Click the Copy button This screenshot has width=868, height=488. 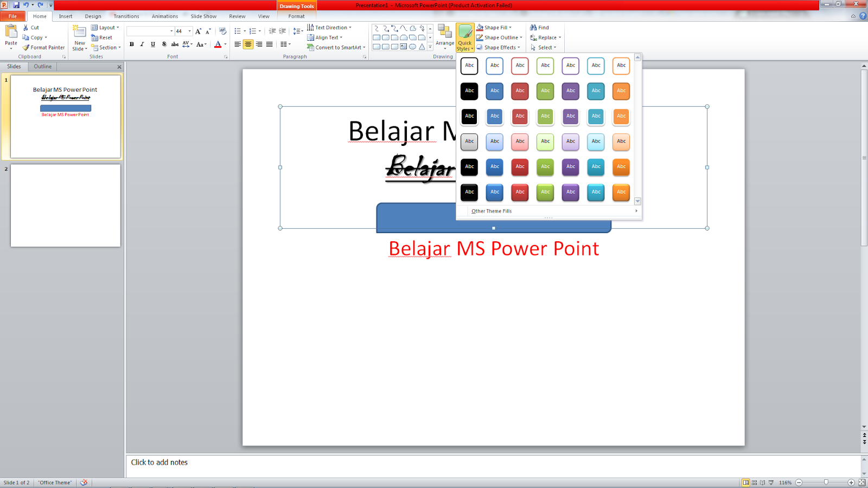point(35,38)
